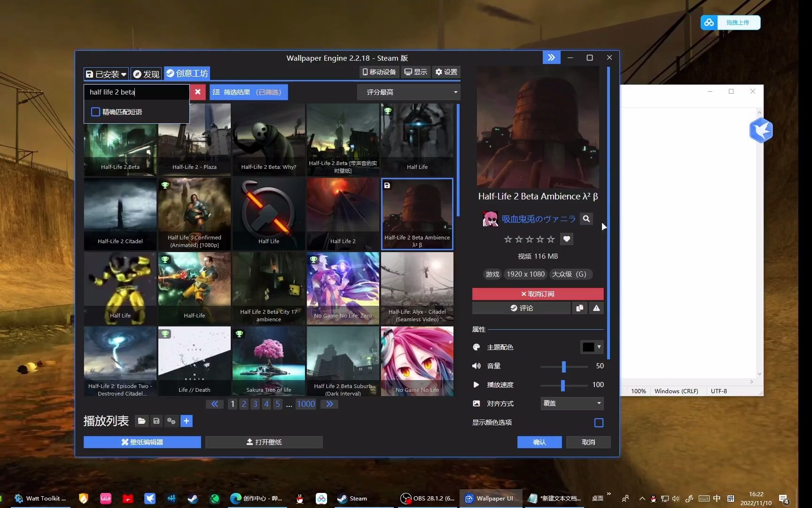This screenshot has height=508, width=812.
Task: Click 取消订阅 red button
Action: click(x=538, y=294)
